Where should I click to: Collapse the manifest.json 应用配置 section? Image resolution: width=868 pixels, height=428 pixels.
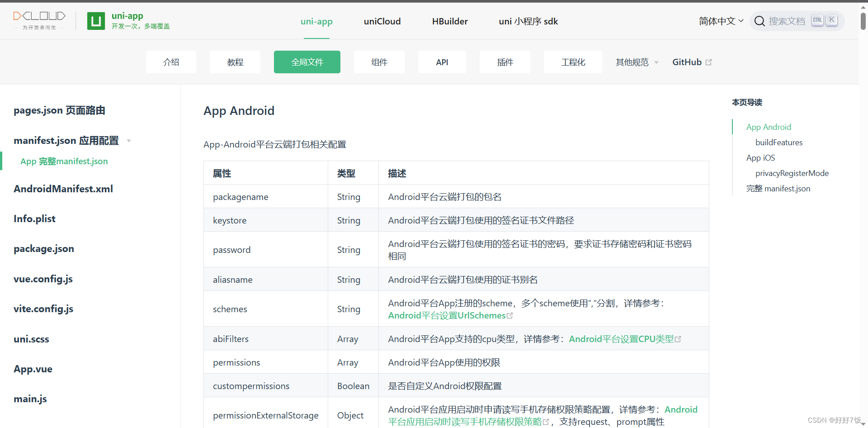(129, 141)
